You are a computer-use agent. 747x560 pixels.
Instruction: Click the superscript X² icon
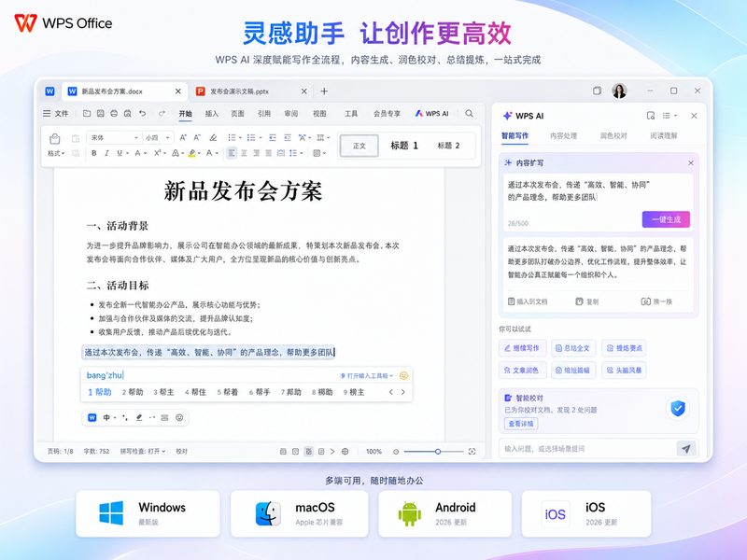158,153
